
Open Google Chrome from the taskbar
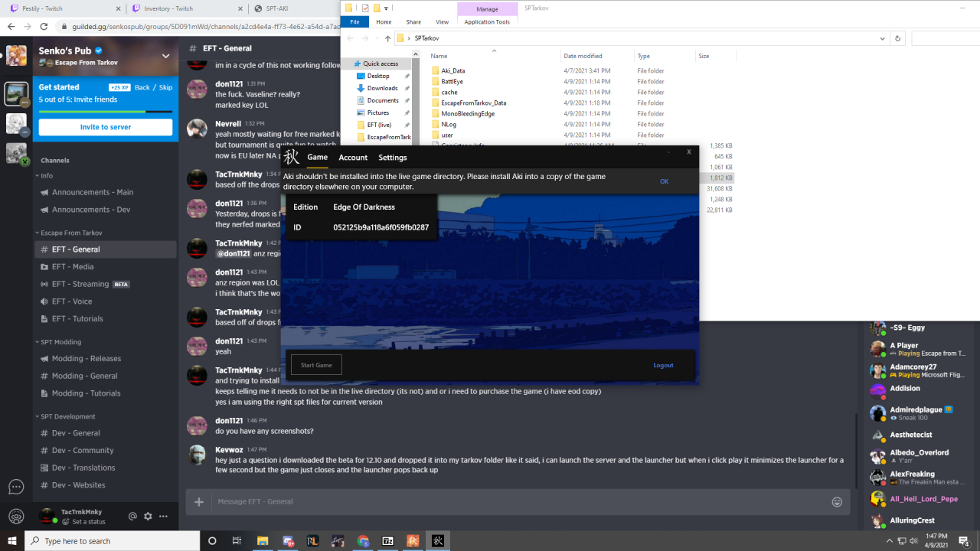click(363, 541)
